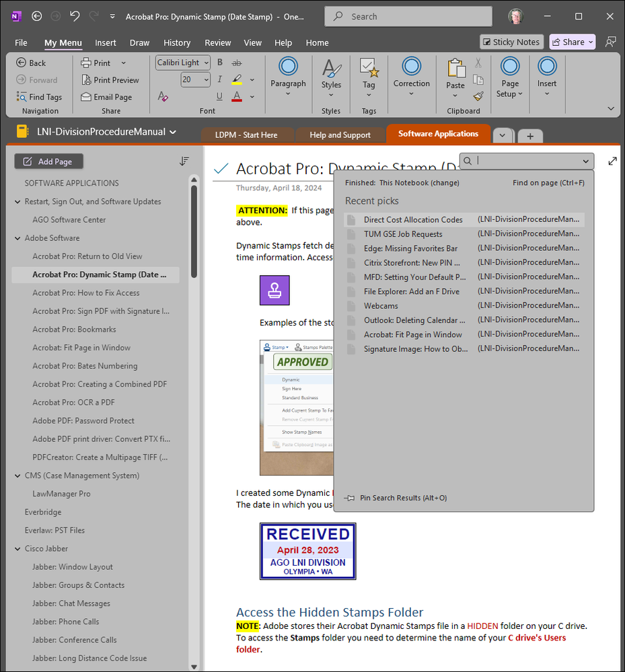The image size is (625, 672).
Task: Open the Customize Quick Access Toolbar arrow
Action: (x=112, y=16)
